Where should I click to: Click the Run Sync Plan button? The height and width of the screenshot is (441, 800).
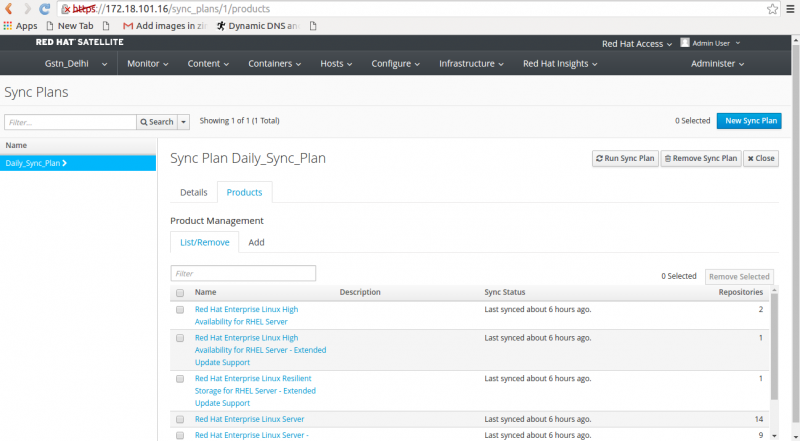click(x=625, y=158)
